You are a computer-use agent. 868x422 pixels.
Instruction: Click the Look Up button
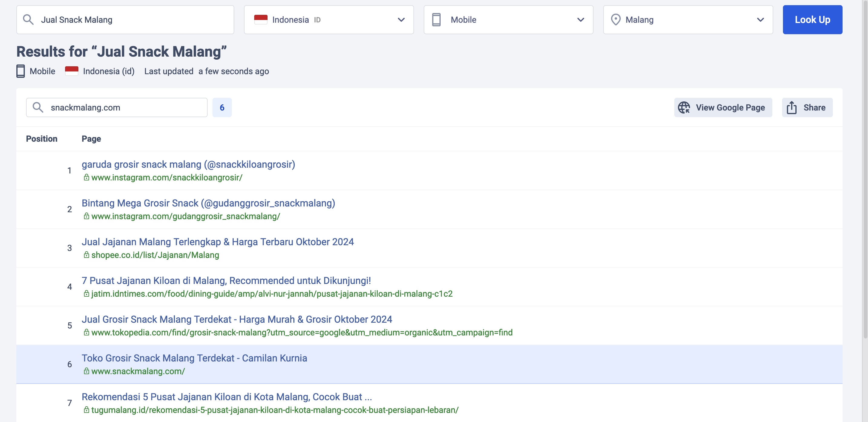pos(812,20)
